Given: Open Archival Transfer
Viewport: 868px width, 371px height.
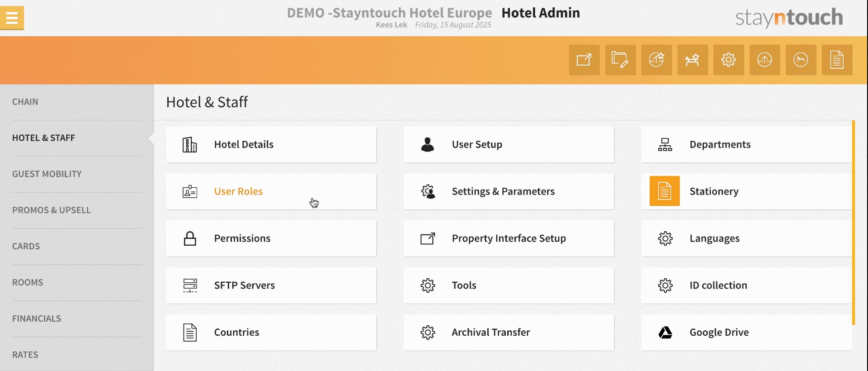Looking at the screenshot, I should (x=509, y=333).
